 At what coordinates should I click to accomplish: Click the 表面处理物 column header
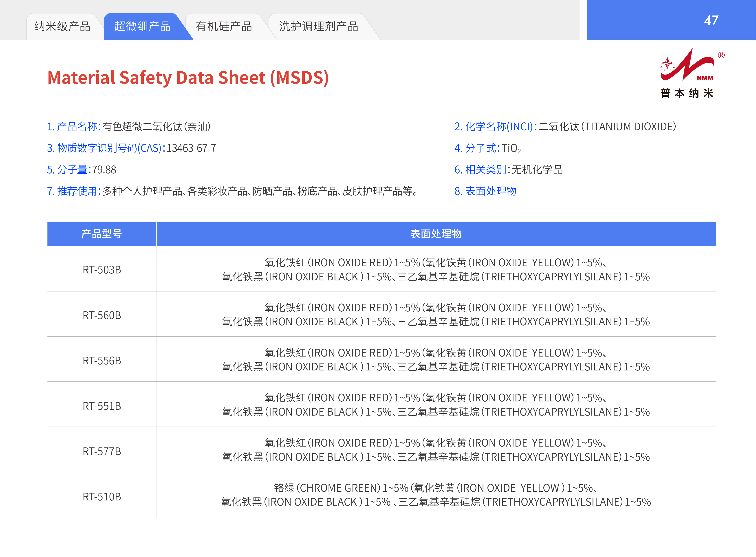436,234
